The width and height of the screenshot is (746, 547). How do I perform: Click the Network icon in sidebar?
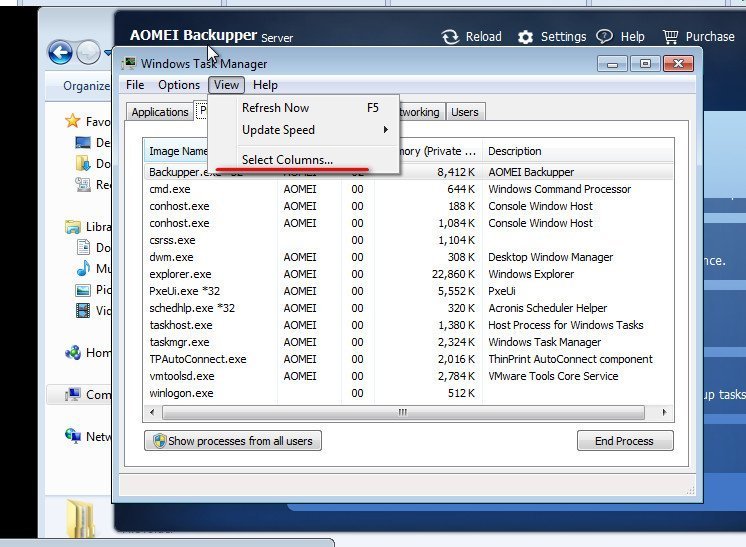click(72, 436)
